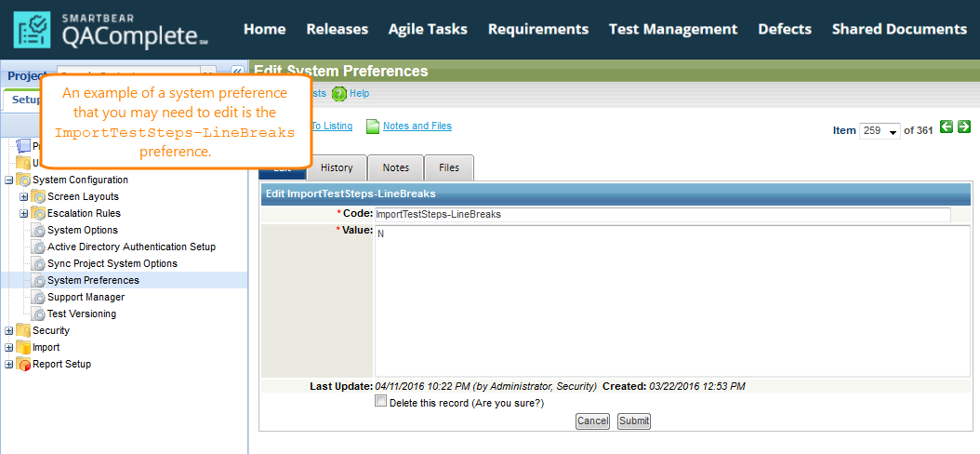
Task: Go to previous item with left arrow
Action: 947,127
